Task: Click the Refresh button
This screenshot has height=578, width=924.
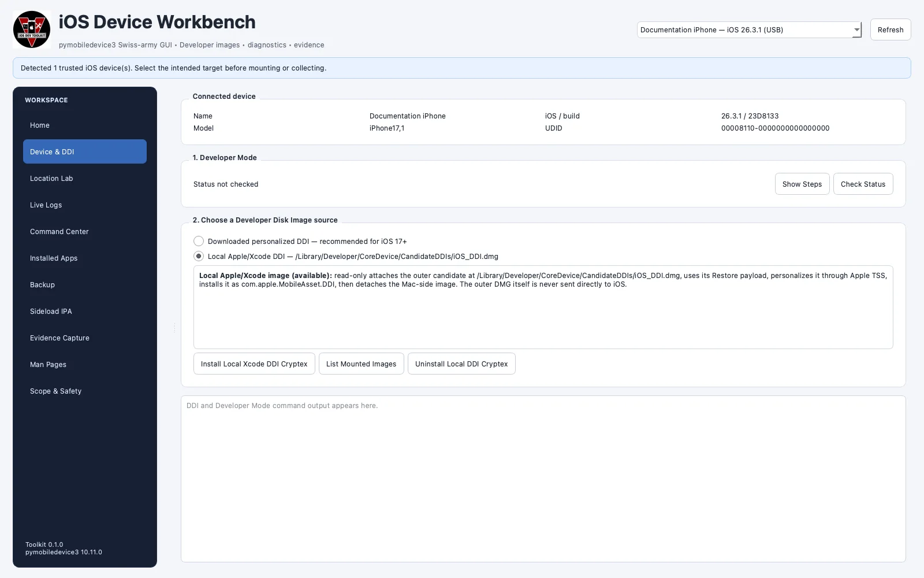Action: [x=891, y=29]
